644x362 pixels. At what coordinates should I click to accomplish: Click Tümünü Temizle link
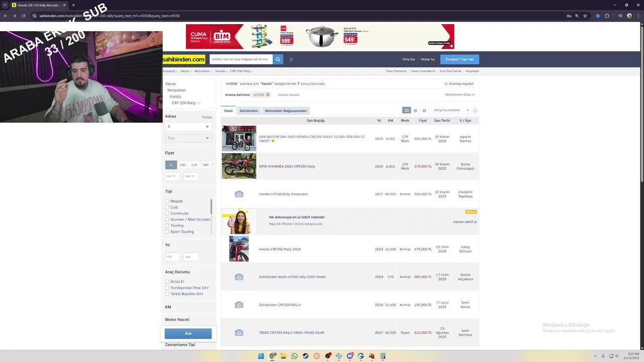tap(288, 95)
